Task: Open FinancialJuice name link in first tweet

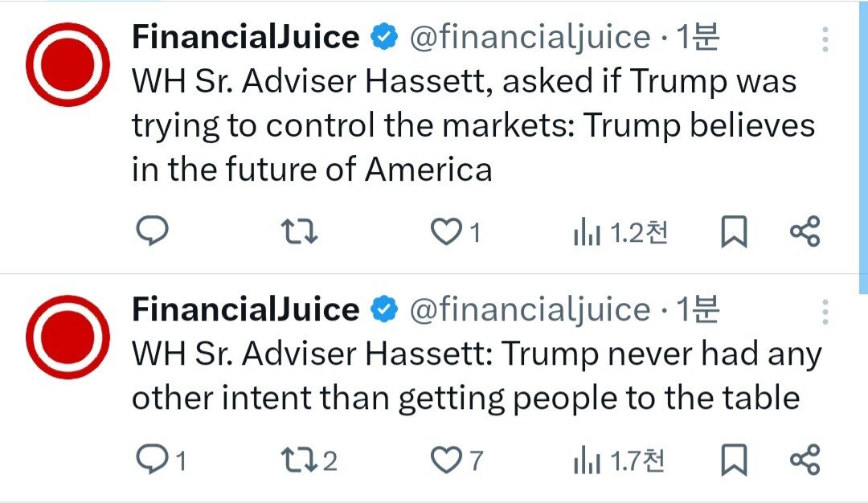Action: click(x=246, y=38)
